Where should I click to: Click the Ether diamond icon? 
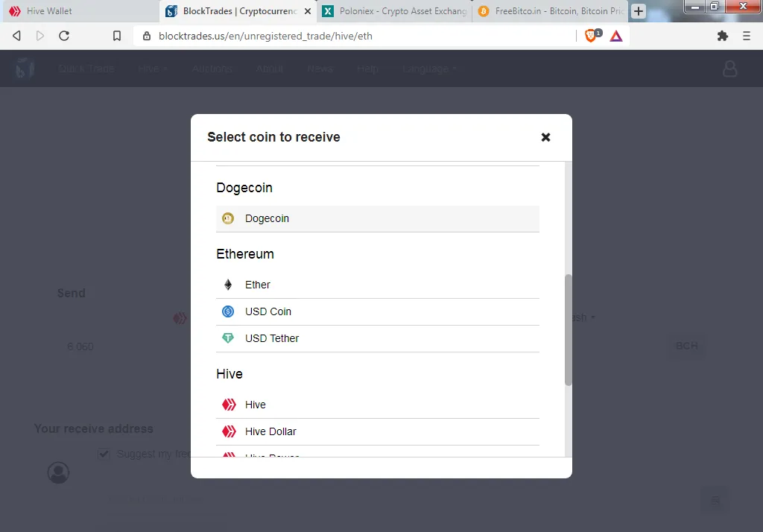click(x=228, y=285)
